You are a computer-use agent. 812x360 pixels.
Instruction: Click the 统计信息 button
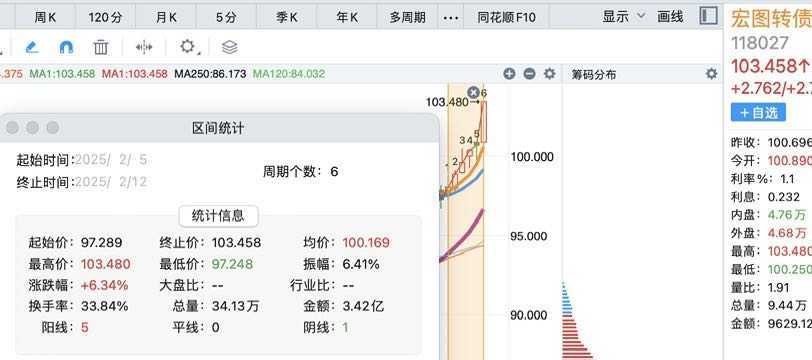218,215
